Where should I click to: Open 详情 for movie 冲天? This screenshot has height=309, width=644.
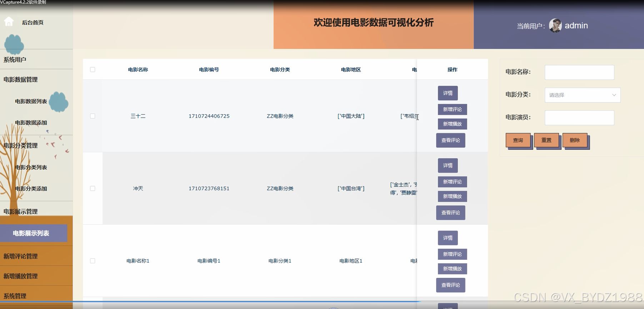[x=448, y=165]
